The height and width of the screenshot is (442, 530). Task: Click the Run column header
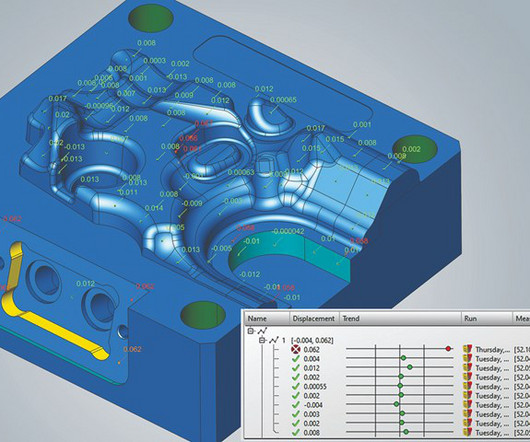coord(487,318)
